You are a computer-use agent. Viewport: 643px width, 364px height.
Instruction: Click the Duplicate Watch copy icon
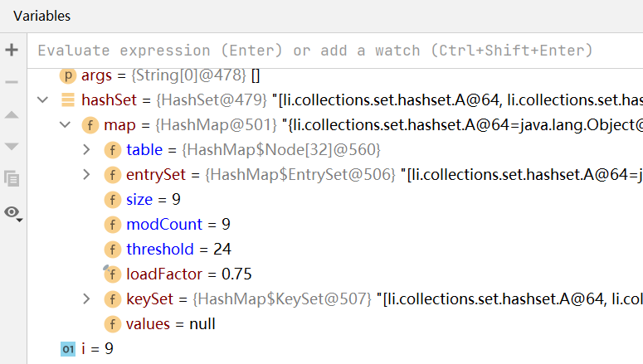point(12,179)
